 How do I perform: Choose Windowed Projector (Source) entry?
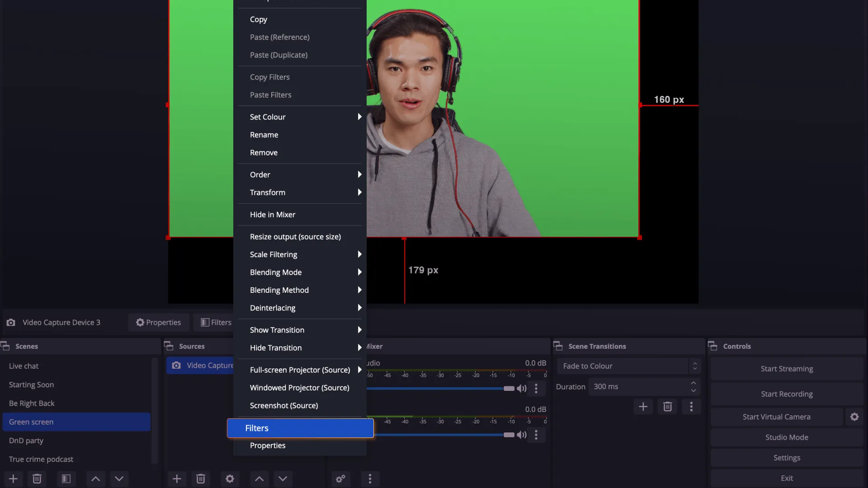tap(300, 388)
